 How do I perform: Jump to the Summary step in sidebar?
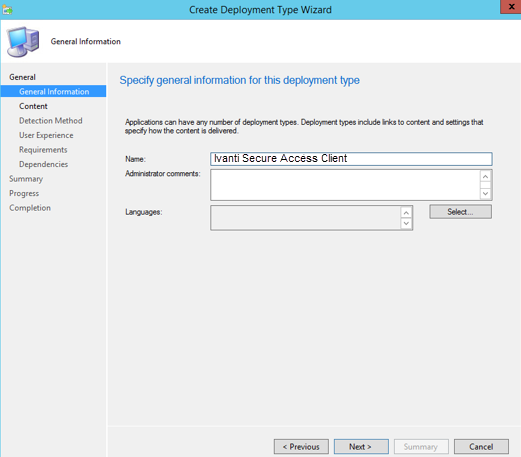point(26,179)
